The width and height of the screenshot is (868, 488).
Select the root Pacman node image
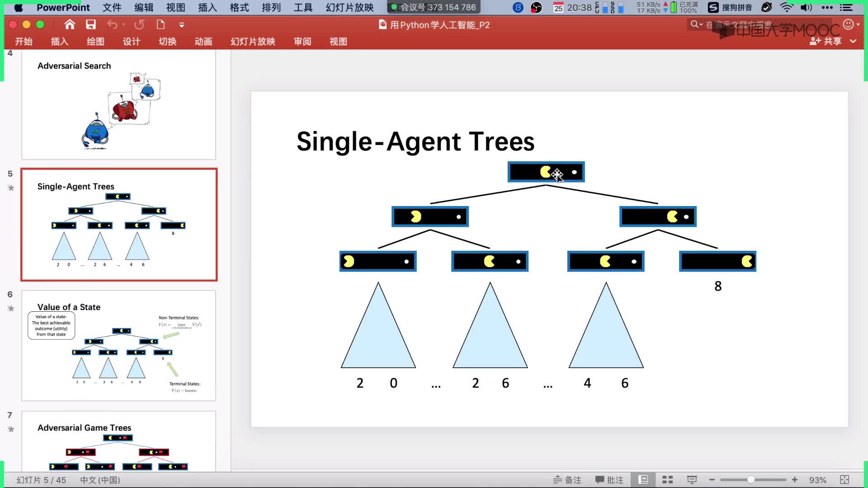[546, 172]
